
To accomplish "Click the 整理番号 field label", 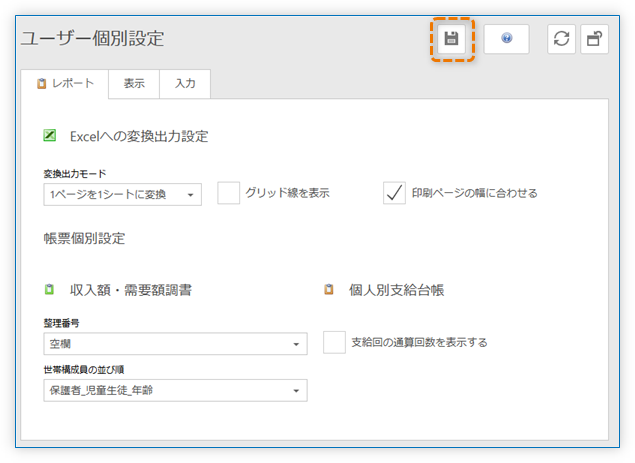I will [x=61, y=323].
